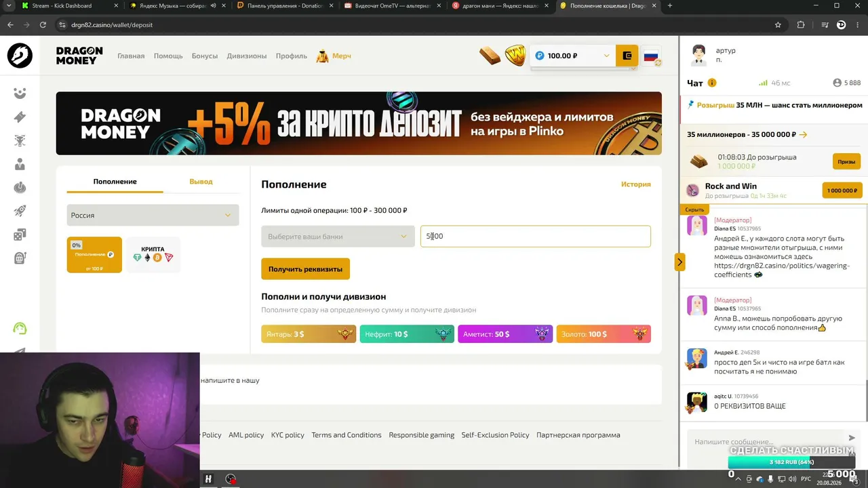The height and width of the screenshot is (488, 868).
Task: Choose the Золото: 100 $ division card
Action: pyautogui.click(x=604, y=334)
